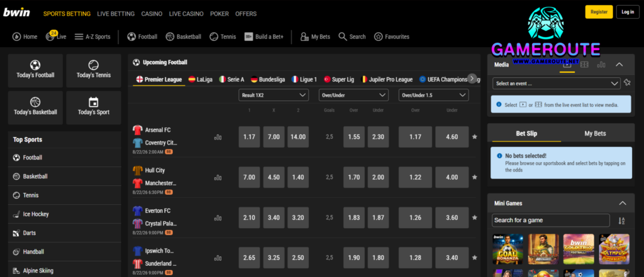Select Ipswich away win odds 2.50
Screen dimensions: 644x277
point(298,258)
